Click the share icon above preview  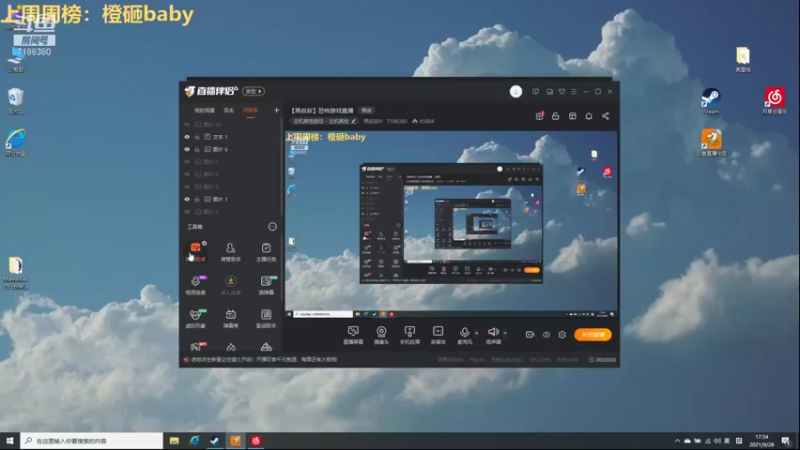tap(606, 116)
